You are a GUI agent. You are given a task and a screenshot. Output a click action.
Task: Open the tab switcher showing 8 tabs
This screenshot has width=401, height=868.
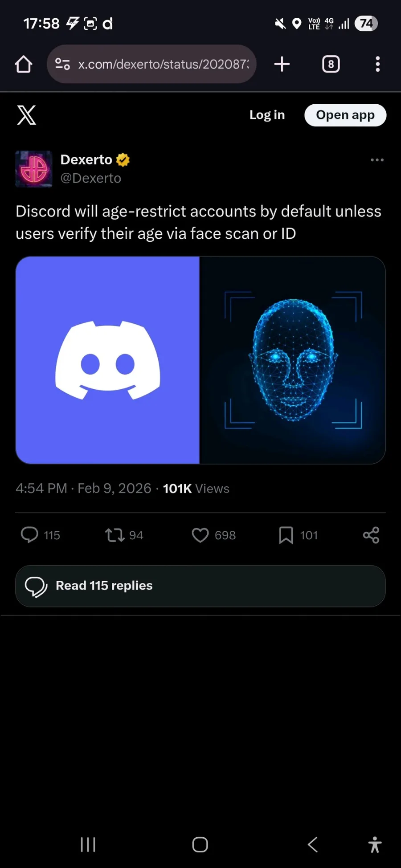coord(331,64)
